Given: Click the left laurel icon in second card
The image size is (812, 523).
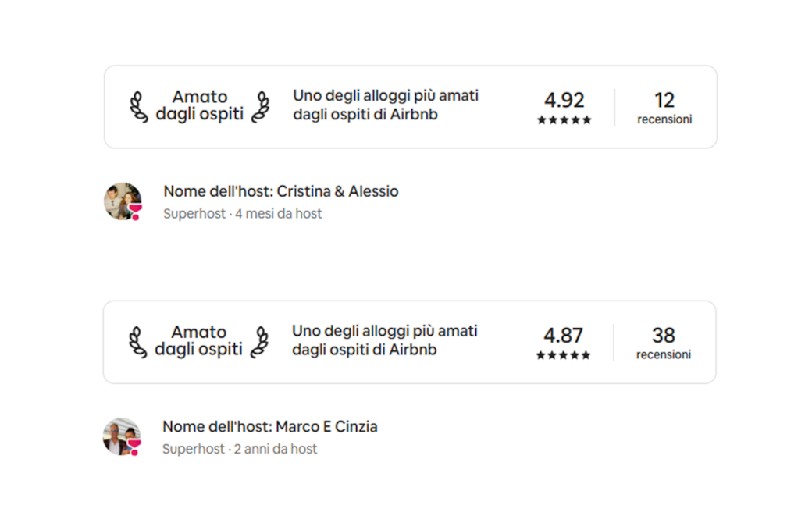Looking at the screenshot, I should click(137, 342).
